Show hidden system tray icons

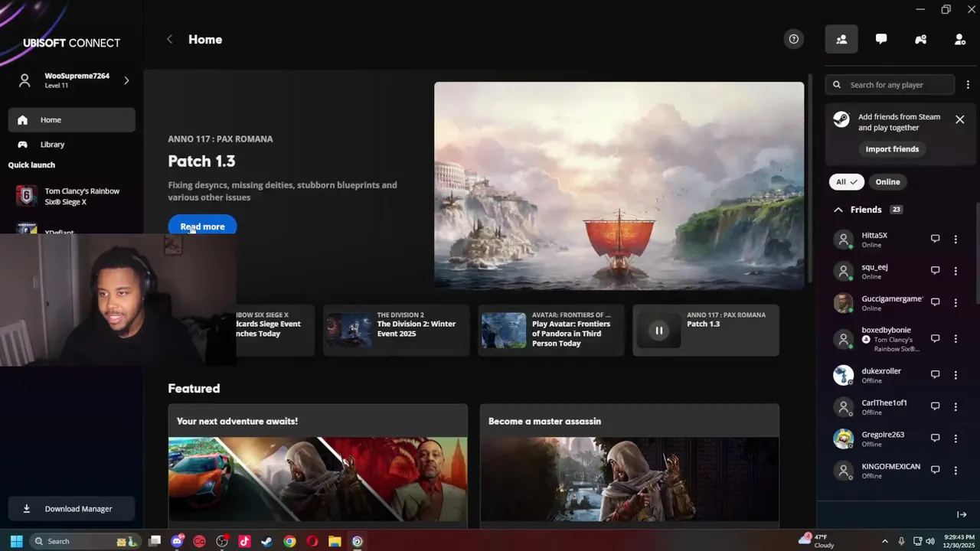(885, 541)
